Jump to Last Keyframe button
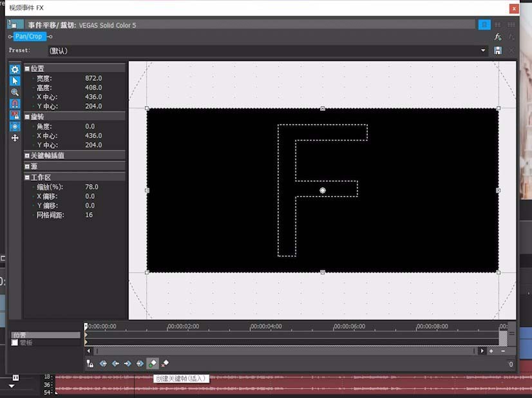Screen dimensions: 532x398 click(140, 364)
